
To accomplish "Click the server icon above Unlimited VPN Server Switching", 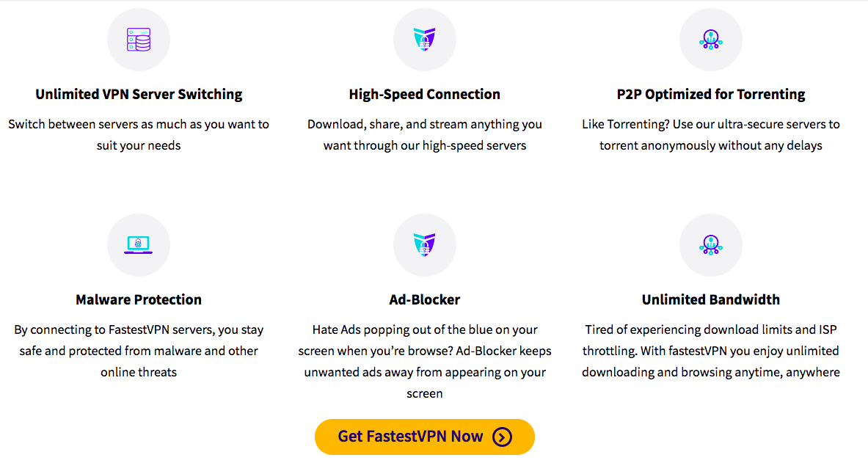I will click(x=139, y=40).
